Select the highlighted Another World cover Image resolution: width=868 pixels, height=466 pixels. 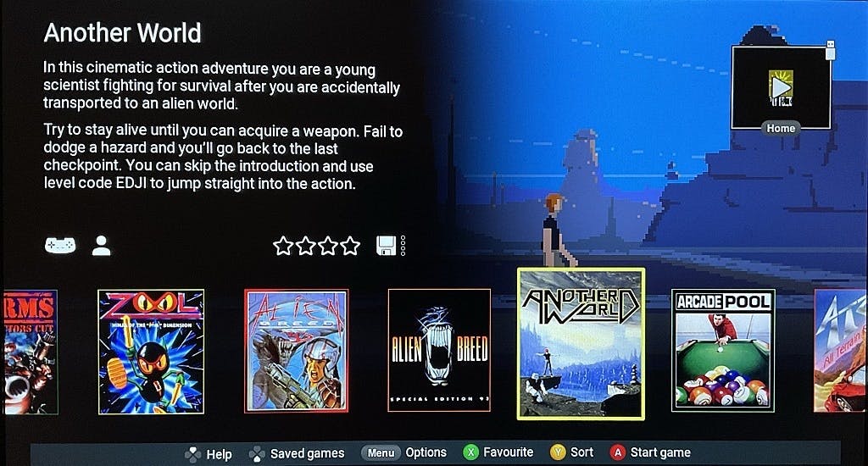pos(581,344)
